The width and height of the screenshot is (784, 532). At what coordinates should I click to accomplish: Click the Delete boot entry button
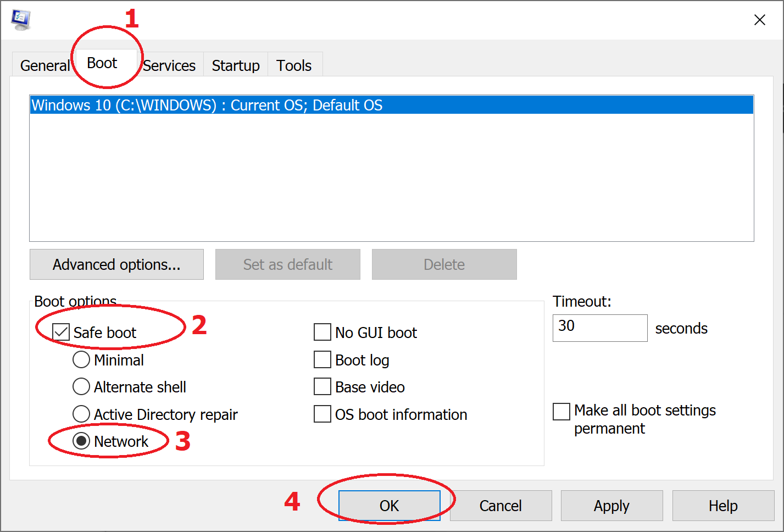pos(444,264)
